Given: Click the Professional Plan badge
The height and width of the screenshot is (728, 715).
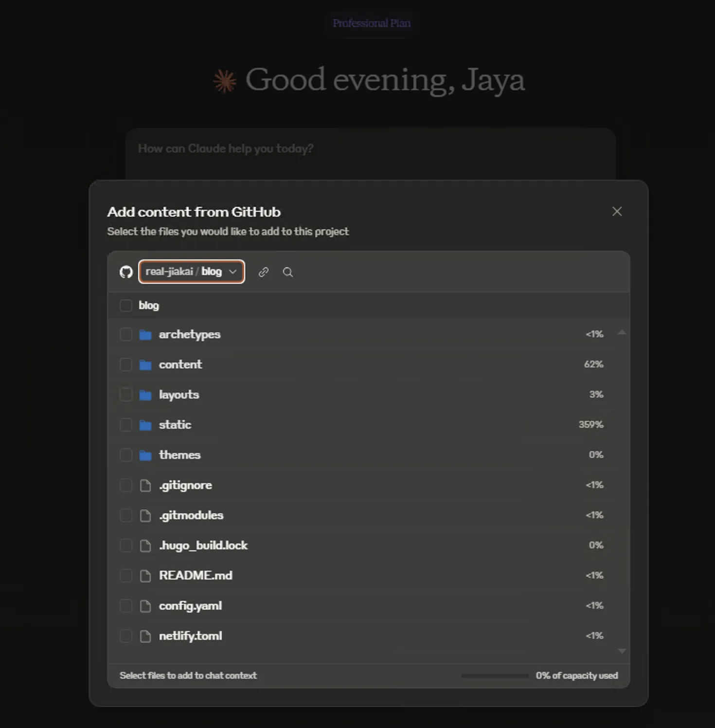Looking at the screenshot, I should (372, 23).
